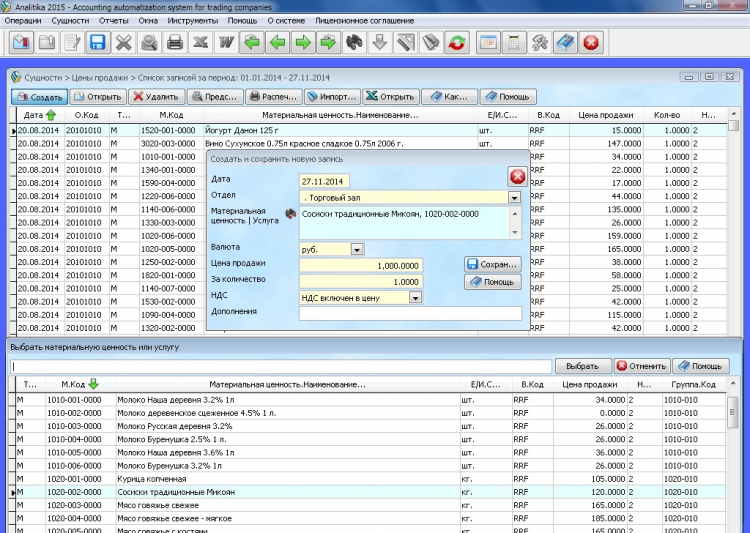This screenshot has width=750, height=533.
Task: Expand the Отдел dropdown list
Action: [514, 198]
